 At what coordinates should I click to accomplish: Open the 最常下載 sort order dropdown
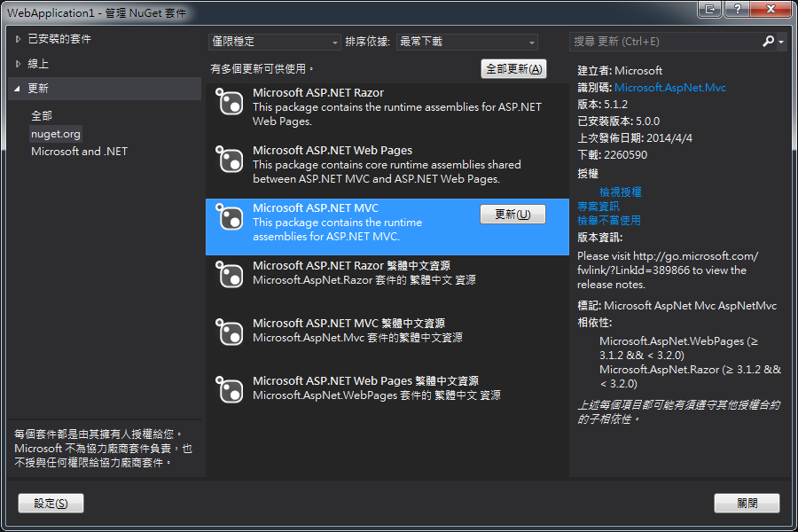click(466, 42)
